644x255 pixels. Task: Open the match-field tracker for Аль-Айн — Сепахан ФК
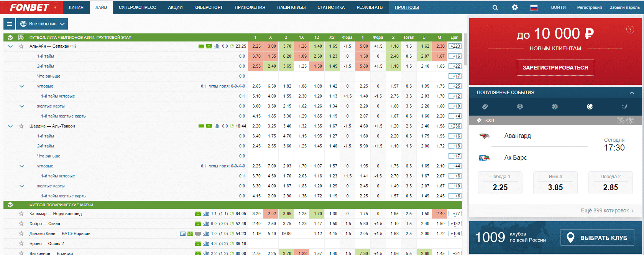209,46
